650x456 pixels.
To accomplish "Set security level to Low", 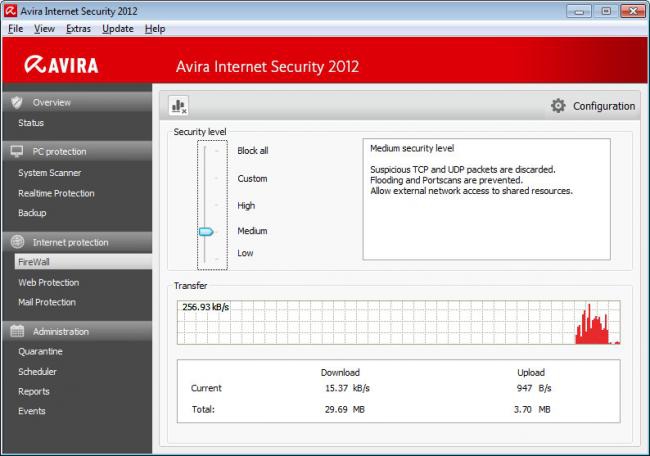I will 245,253.
